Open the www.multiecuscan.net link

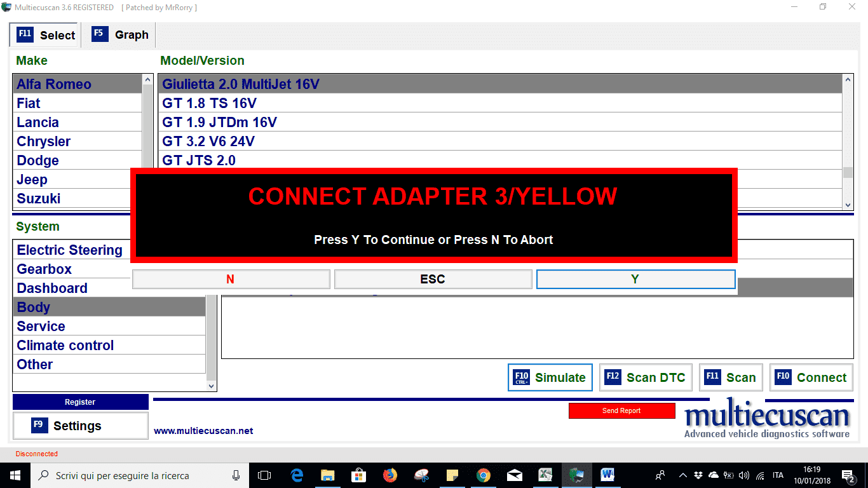coord(203,431)
